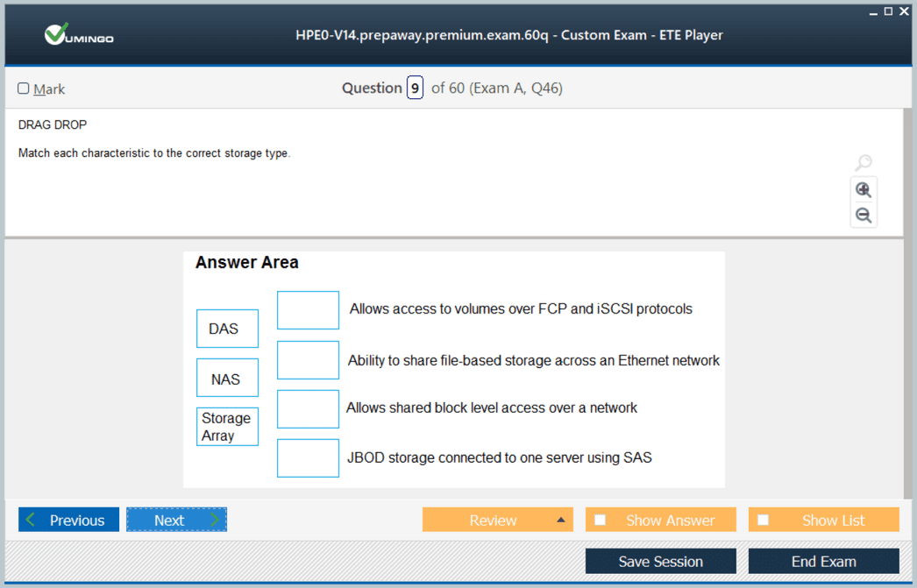Click drop box beside file-based storage Ethernet

(x=309, y=360)
